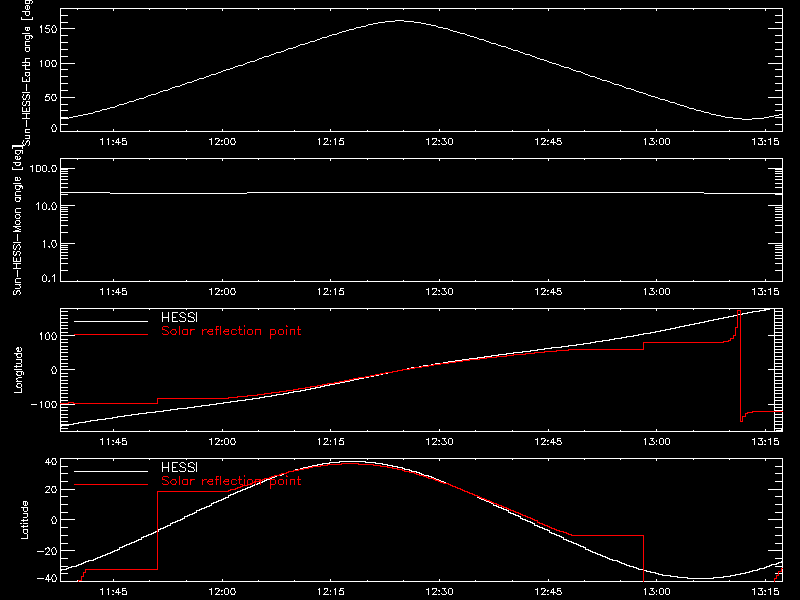The height and width of the screenshot is (600, 800).
Task: Pick the 12:30 time label under Moon angle plot
Action: (439, 291)
